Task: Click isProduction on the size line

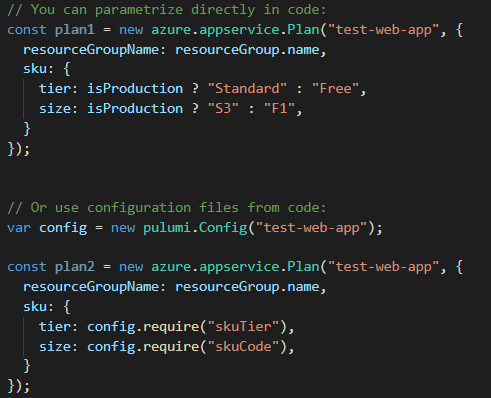Action: pyautogui.click(x=135, y=109)
